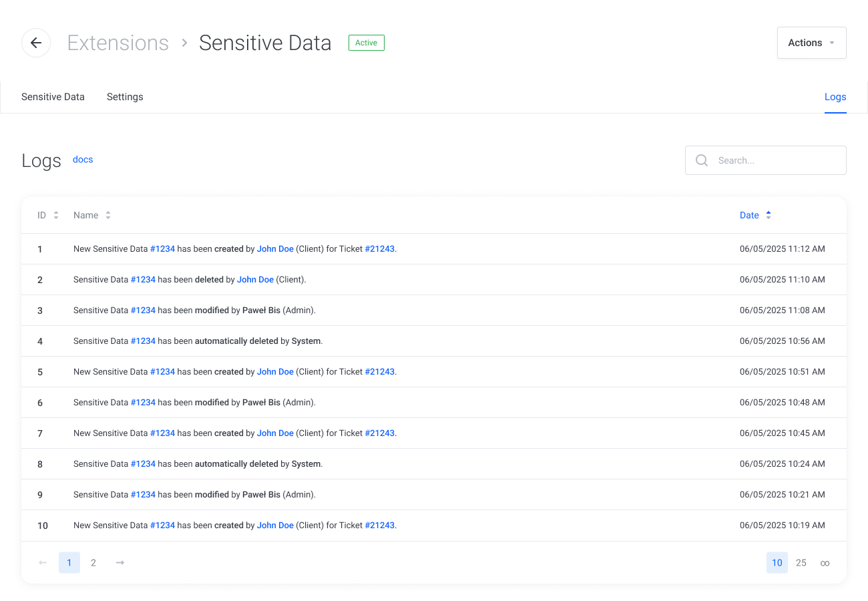Viewport: 868px width, 601px height.
Task: Click the search magnifier icon
Action: pyautogui.click(x=702, y=160)
